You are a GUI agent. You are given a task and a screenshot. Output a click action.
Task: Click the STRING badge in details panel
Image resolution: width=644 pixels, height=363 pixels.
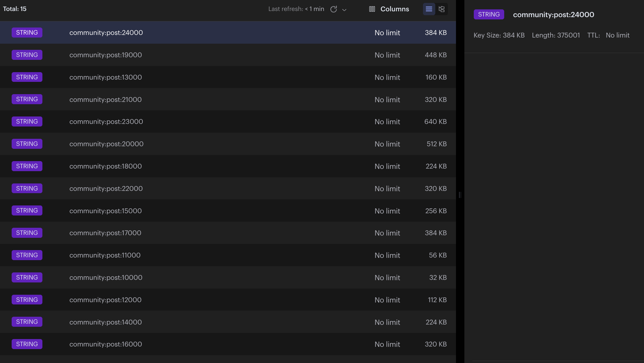click(489, 14)
